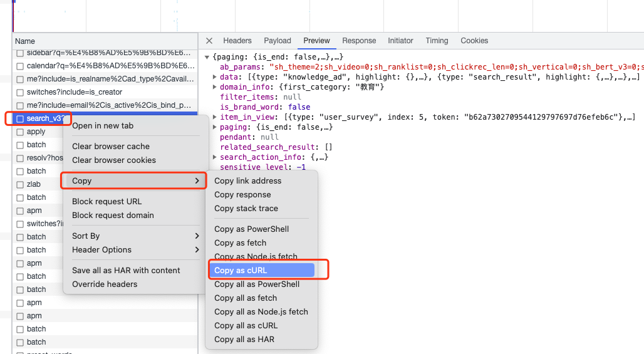This screenshot has width=644, height=354.
Task: Expand the item_in_view array
Action: coord(214,117)
